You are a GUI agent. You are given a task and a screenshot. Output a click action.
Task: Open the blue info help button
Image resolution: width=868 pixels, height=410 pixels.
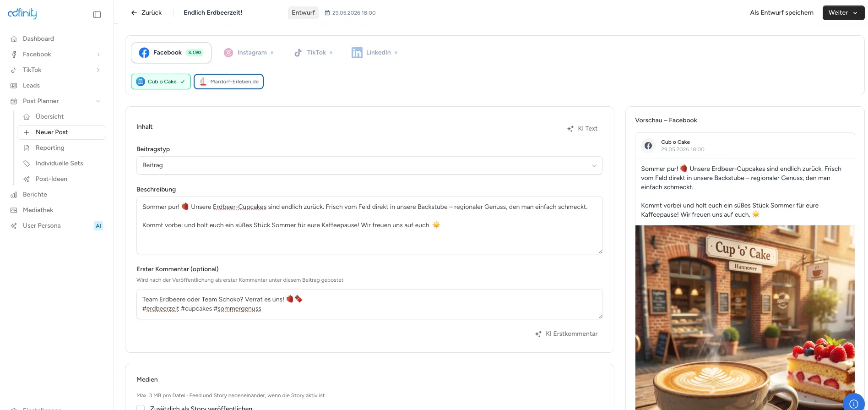(x=854, y=403)
